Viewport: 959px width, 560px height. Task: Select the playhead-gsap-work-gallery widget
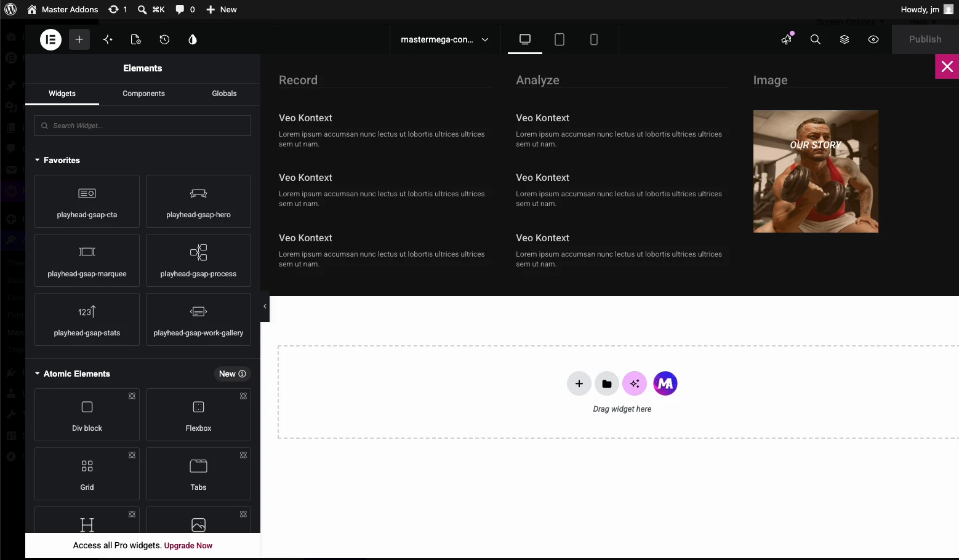(x=198, y=319)
